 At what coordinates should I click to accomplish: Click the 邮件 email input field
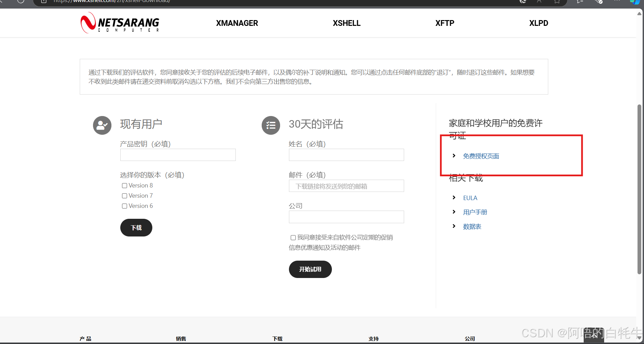347,186
